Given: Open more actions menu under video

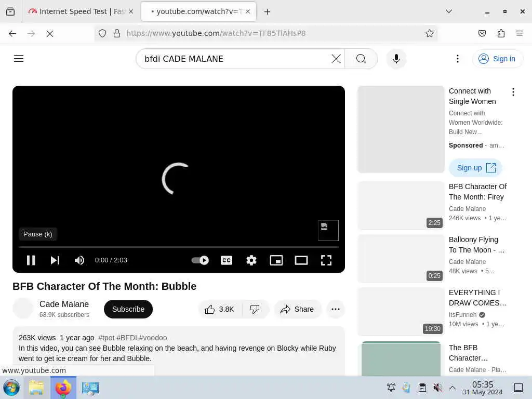Looking at the screenshot, I should 336,309.
